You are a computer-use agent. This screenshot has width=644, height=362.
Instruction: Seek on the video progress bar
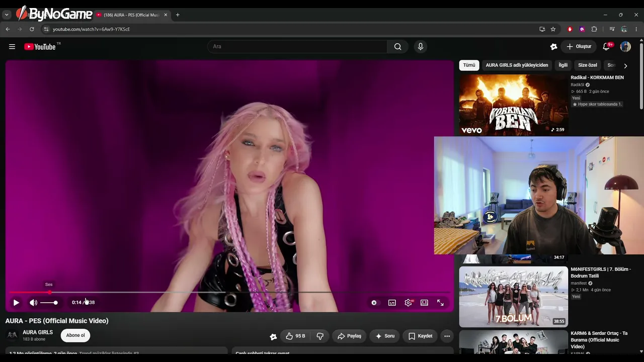(229, 292)
